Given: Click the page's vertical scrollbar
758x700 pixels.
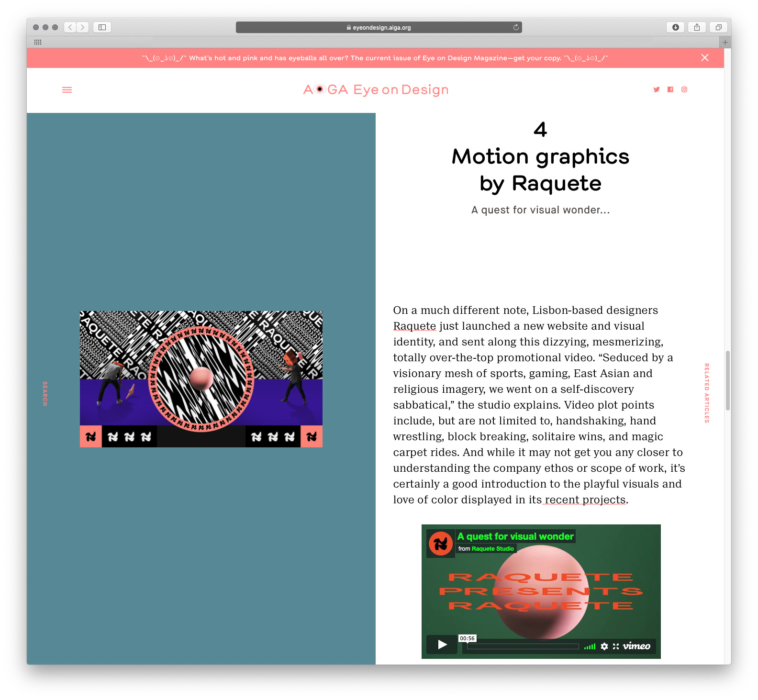Looking at the screenshot, I should (x=728, y=380).
